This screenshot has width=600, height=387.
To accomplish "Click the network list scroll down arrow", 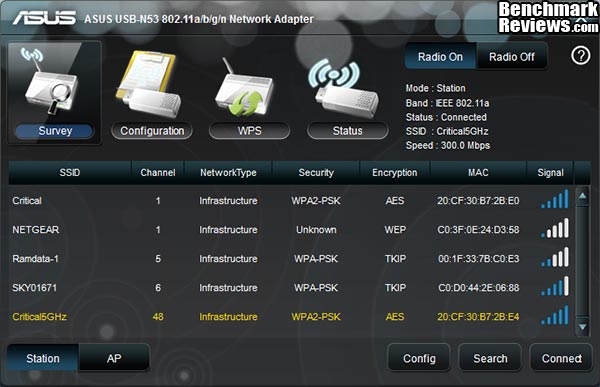I will point(582,327).
